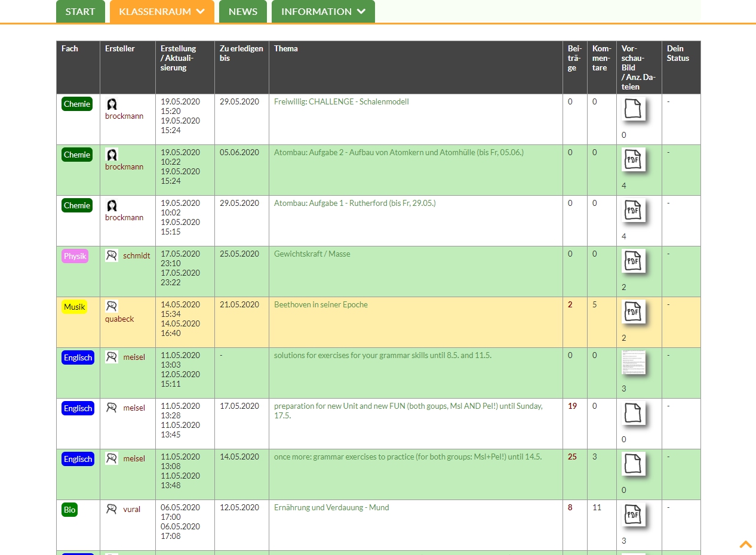This screenshot has width=756, height=555.
Task: Click the pink Physik subject badge
Action: tap(75, 256)
